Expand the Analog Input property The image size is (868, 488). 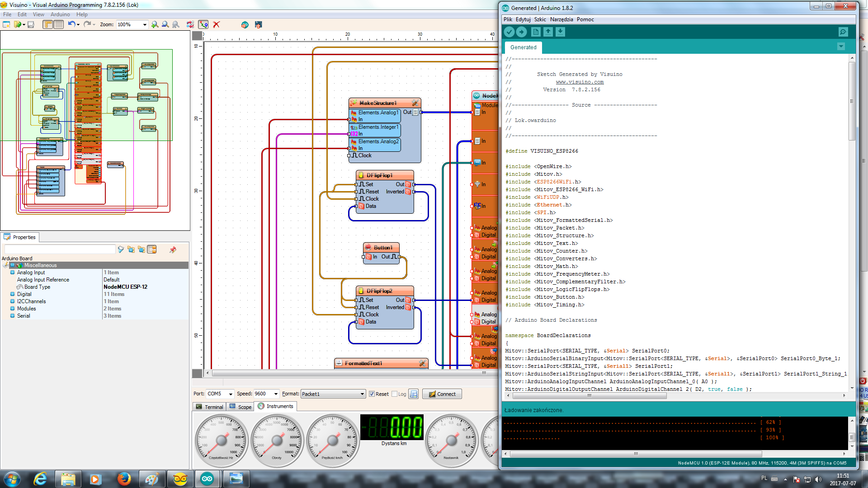coord(12,272)
